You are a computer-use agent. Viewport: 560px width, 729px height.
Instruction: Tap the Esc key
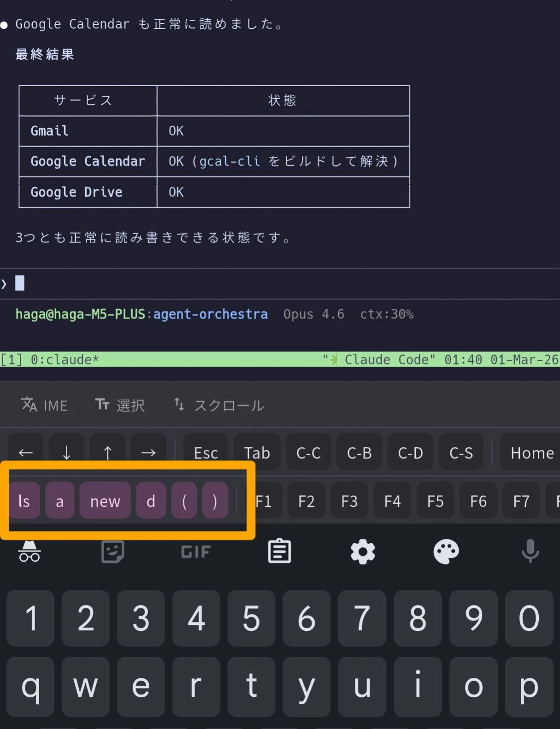click(206, 453)
